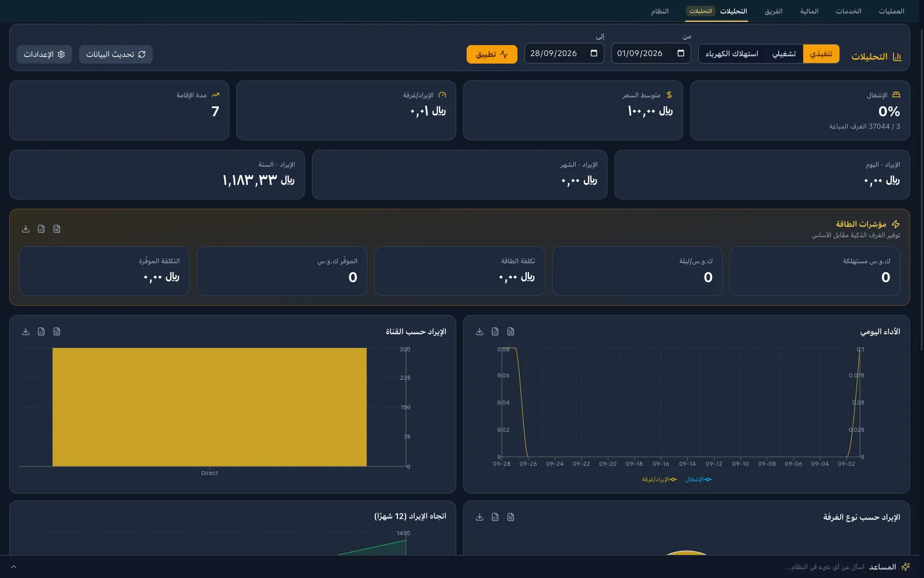Click the analytics bar-chart icon beside التحليلات title

tap(897, 57)
